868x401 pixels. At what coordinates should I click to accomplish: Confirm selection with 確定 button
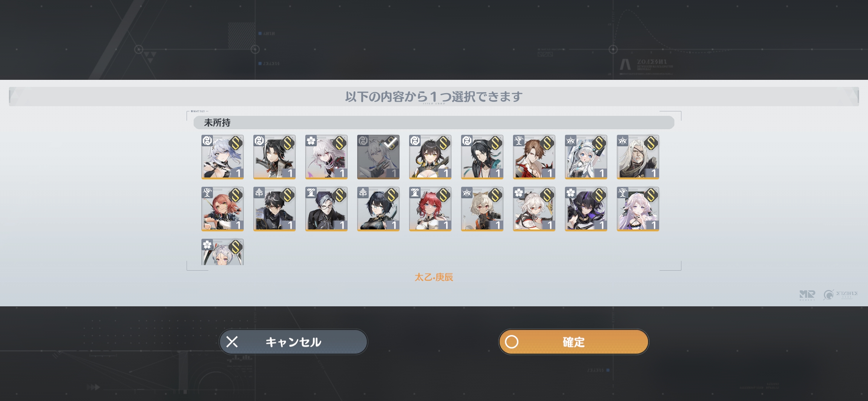tap(573, 342)
